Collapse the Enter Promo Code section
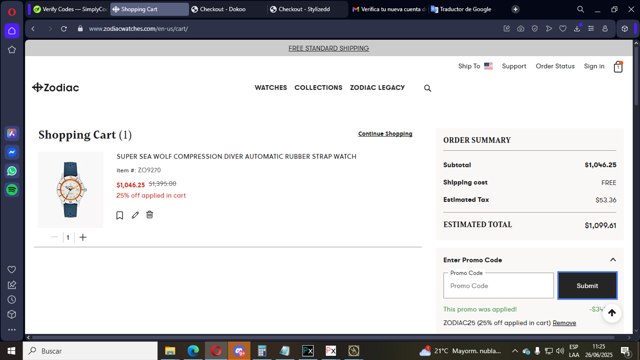Image resolution: width=640 pixels, height=360 pixels. click(613, 260)
